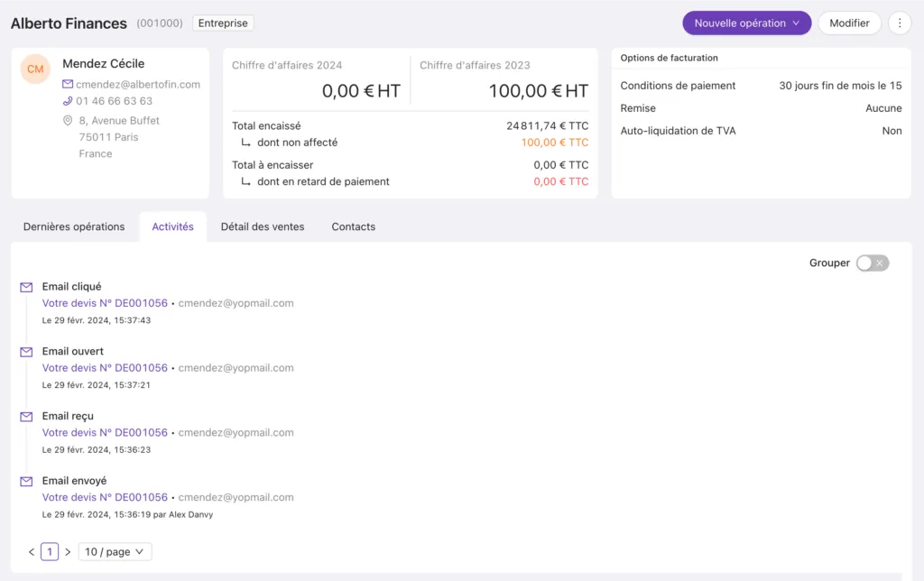Image resolution: width=924 pixels, height=581 pixels.
Task: Click the location pin icon next to Avenue Buffet
Action: point(68,120)
